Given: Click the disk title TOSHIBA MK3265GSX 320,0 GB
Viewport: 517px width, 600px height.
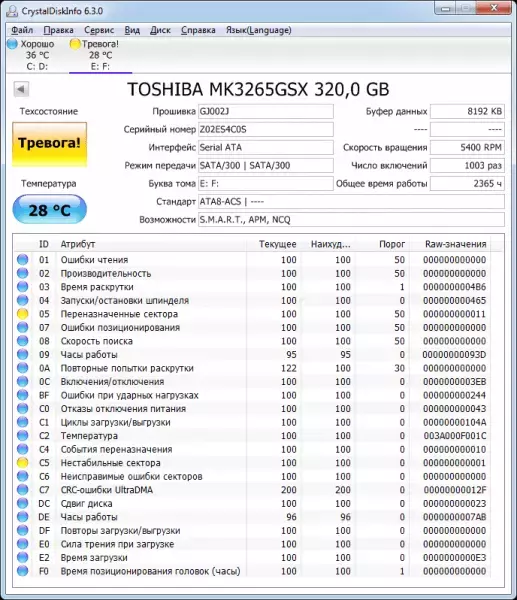Looking at the screenshot, I should [258, 89].
